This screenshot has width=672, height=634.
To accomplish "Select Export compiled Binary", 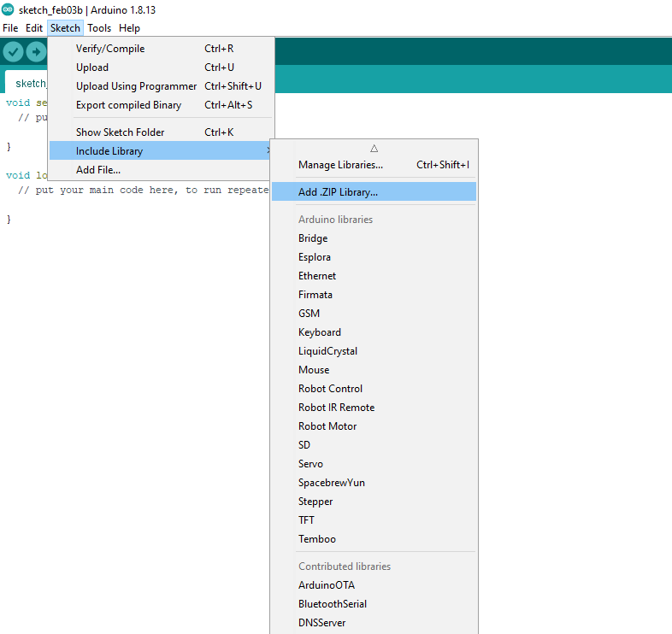I will (x=161, y=105).
